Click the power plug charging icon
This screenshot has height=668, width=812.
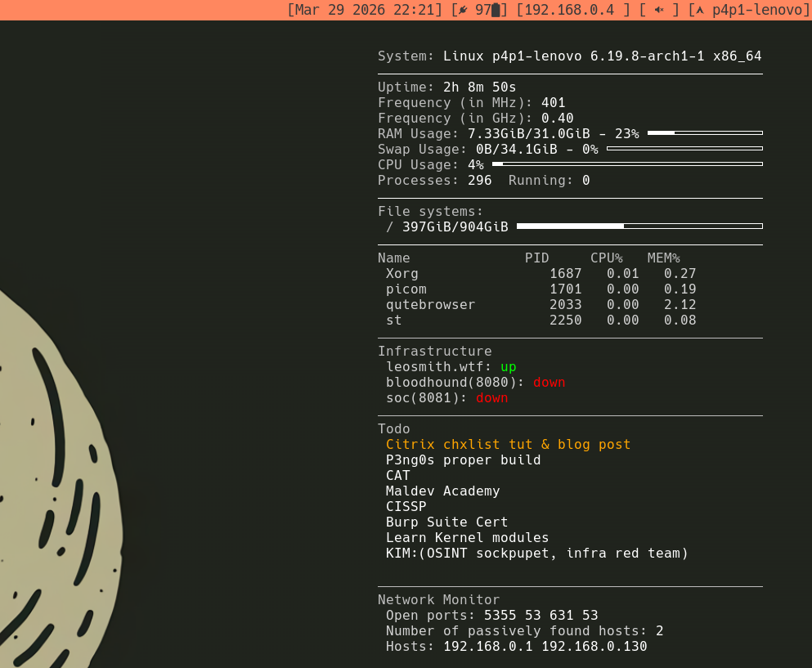point(464,10)
